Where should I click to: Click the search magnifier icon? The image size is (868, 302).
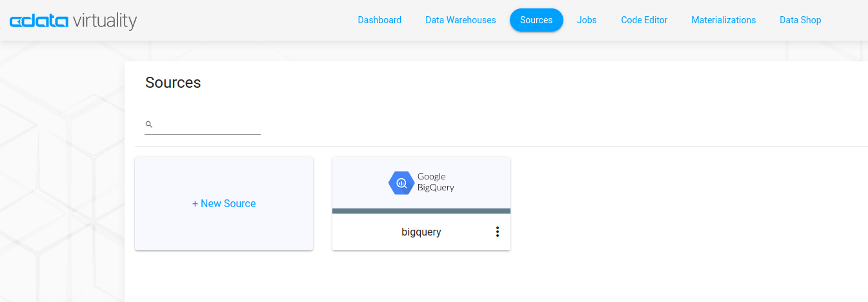(149, 125)
